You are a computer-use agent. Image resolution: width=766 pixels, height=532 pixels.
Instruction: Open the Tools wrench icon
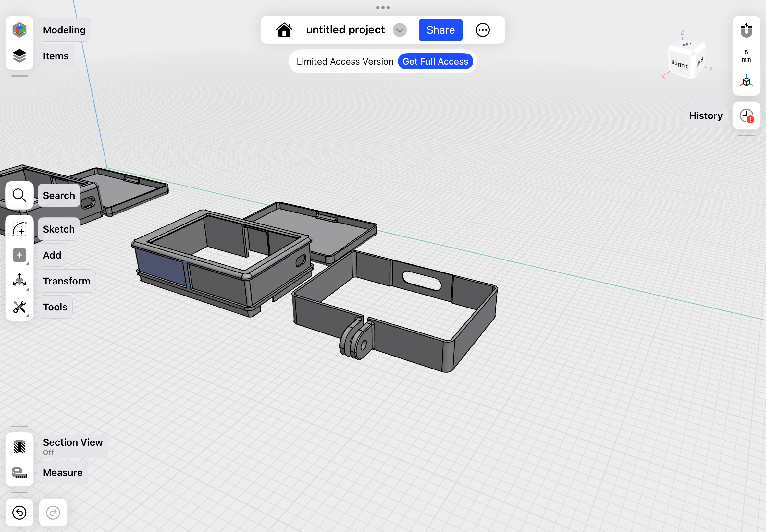(x=19, y=307)
